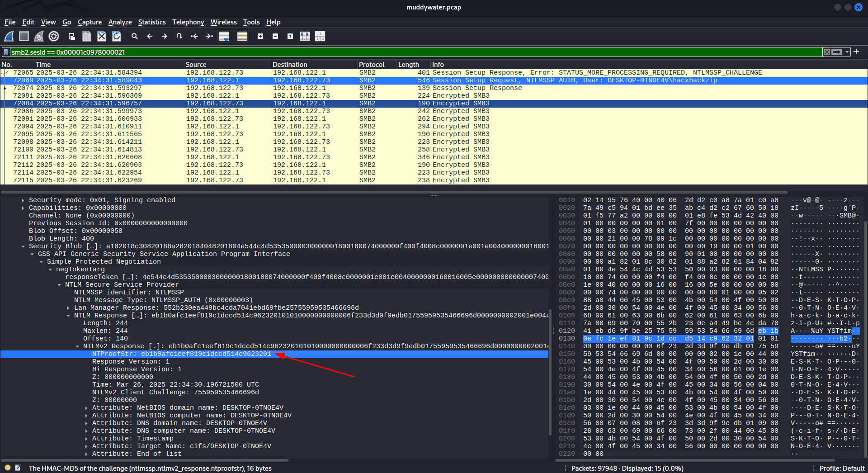Click the Restart current capture icon
The width and height of the screenshot is (868, 473).
click(39, 36)
